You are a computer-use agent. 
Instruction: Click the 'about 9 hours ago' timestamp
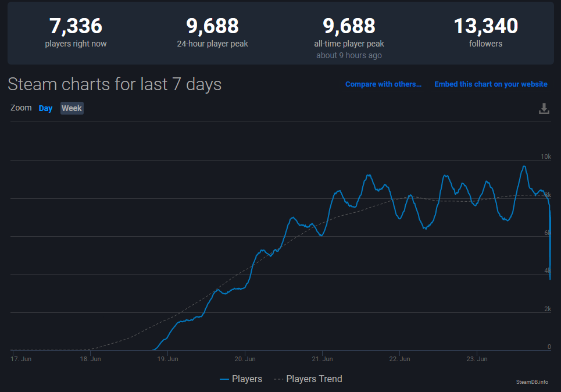[349, 56]
